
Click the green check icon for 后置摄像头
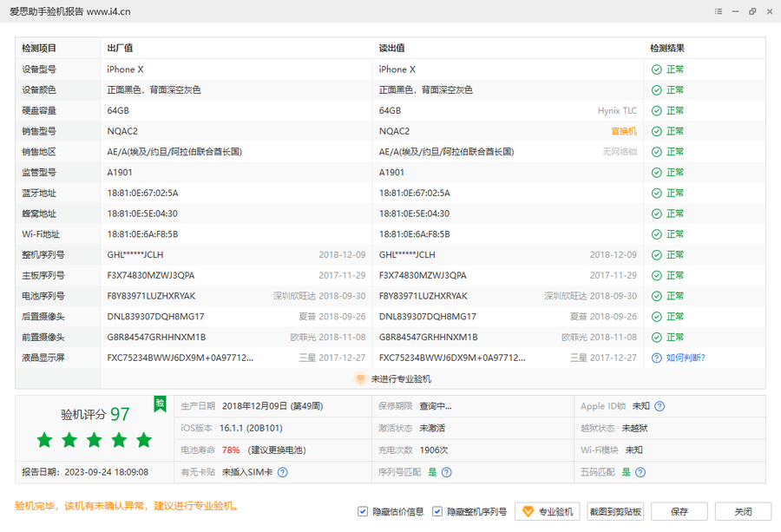(x=657, y=317)
